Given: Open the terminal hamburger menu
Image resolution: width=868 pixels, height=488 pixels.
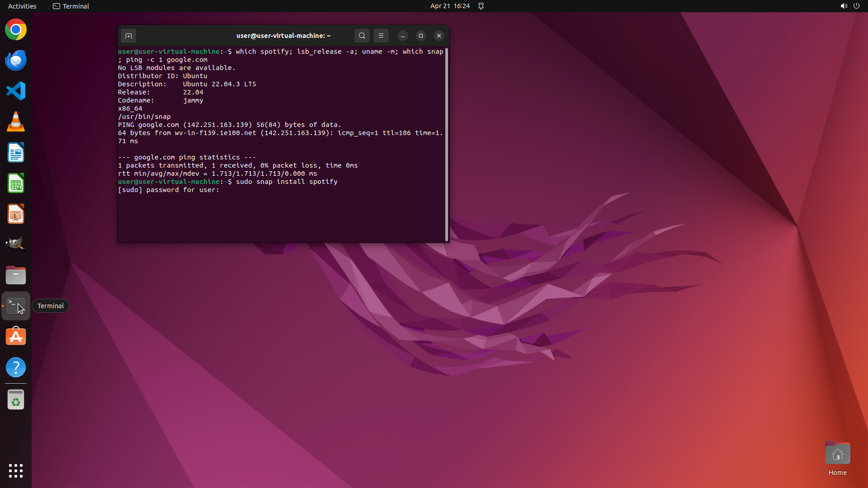Looking at the screenshot, I should [381, 36].
